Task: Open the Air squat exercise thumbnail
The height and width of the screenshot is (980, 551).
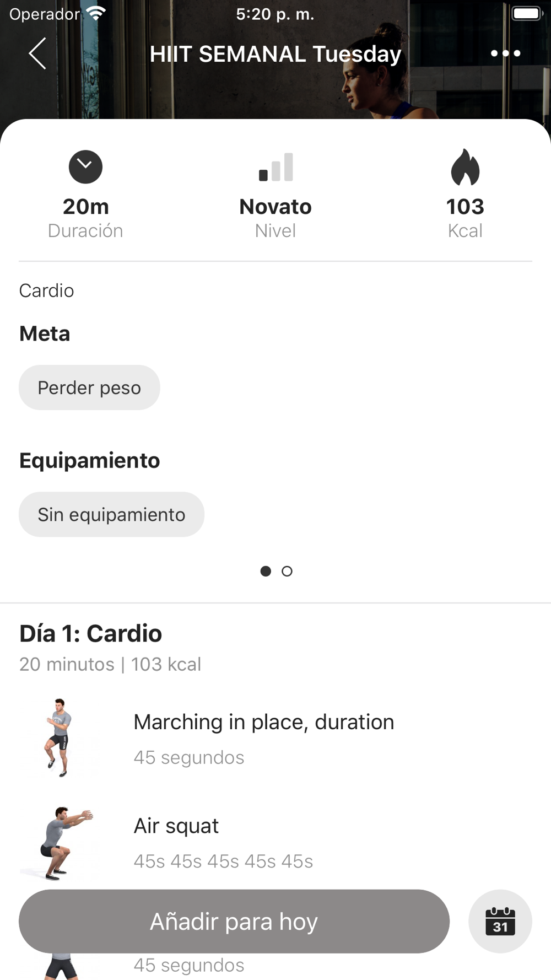Action: [60, 843]
